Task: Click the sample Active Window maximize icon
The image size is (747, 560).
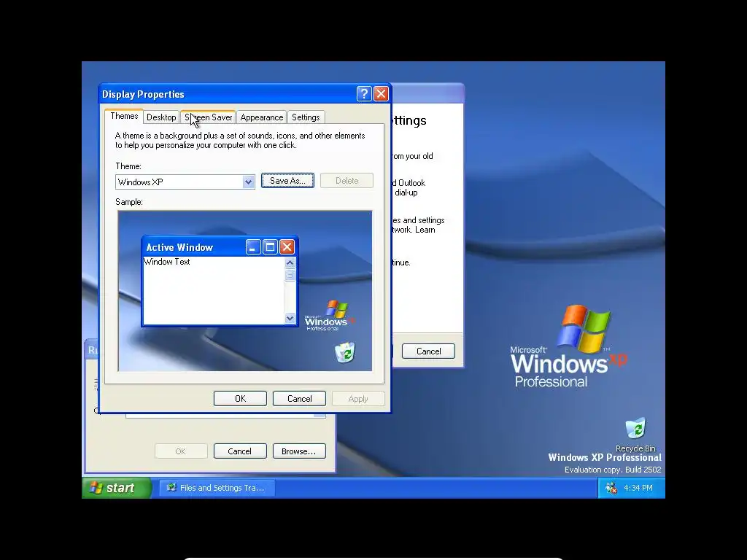Action: pos(270,246)
